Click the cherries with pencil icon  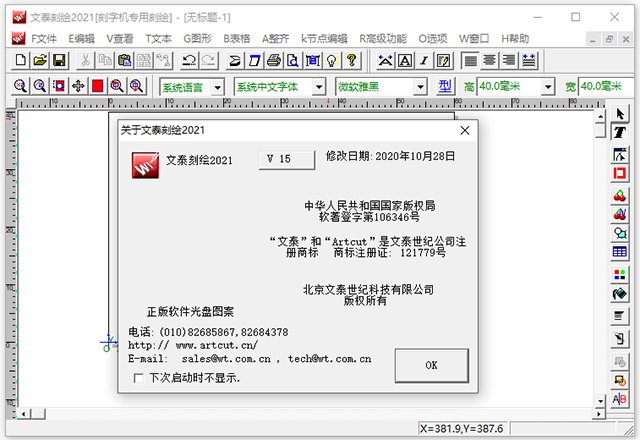[x=620, y=214]
